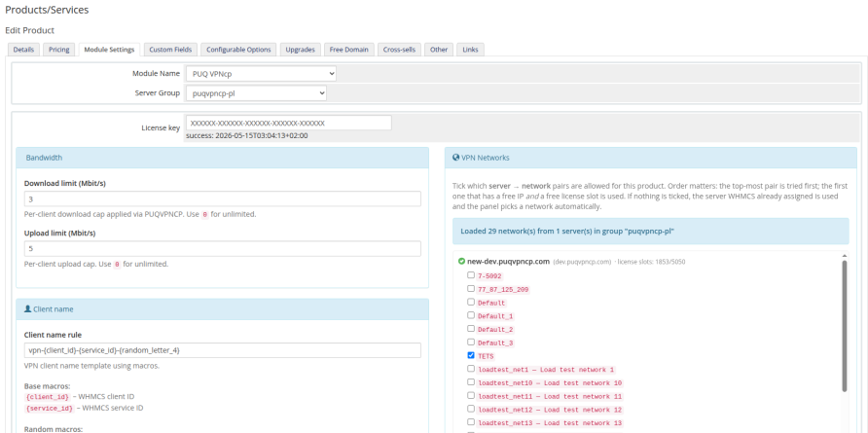The width and height of the screenshot is (868, 433).
Task: Select the Cross-sells tab
Action: pos(399,50)
